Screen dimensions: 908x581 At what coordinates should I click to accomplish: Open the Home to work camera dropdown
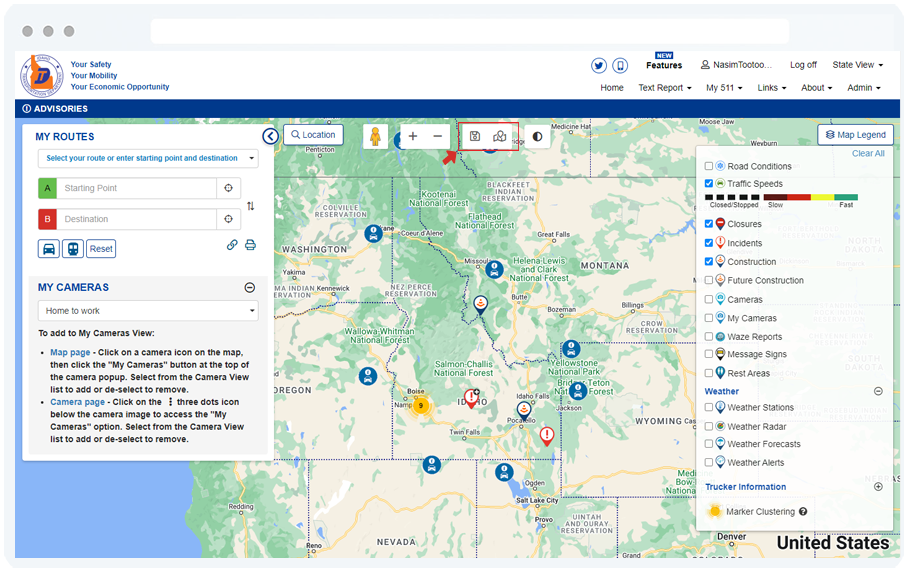[148, 310]
